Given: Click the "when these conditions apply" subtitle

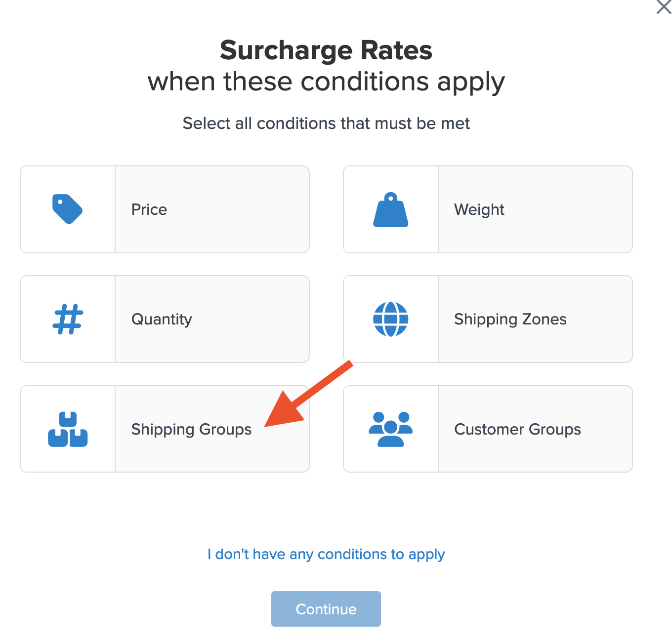Looking at the screenshot, I should 326,82.
